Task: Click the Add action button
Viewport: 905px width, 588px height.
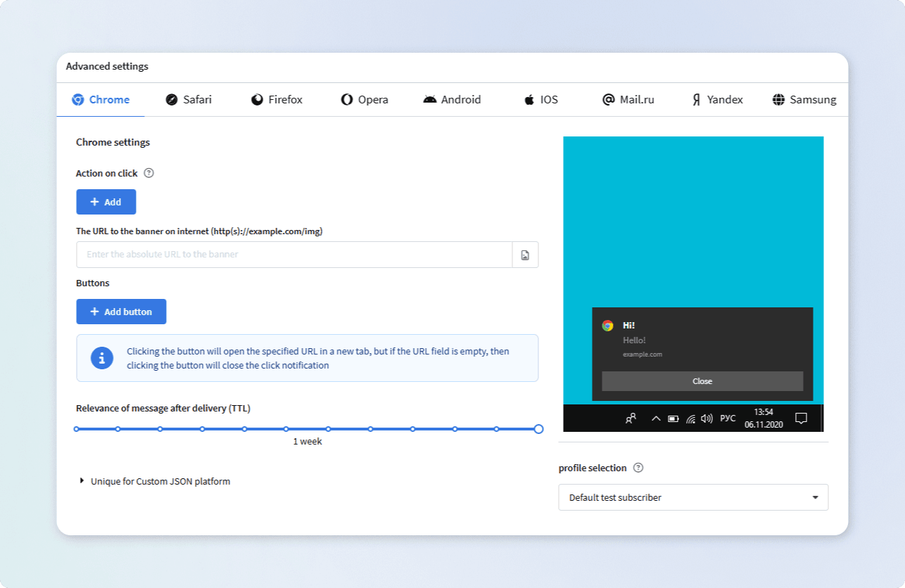Action: coord(106,202)
